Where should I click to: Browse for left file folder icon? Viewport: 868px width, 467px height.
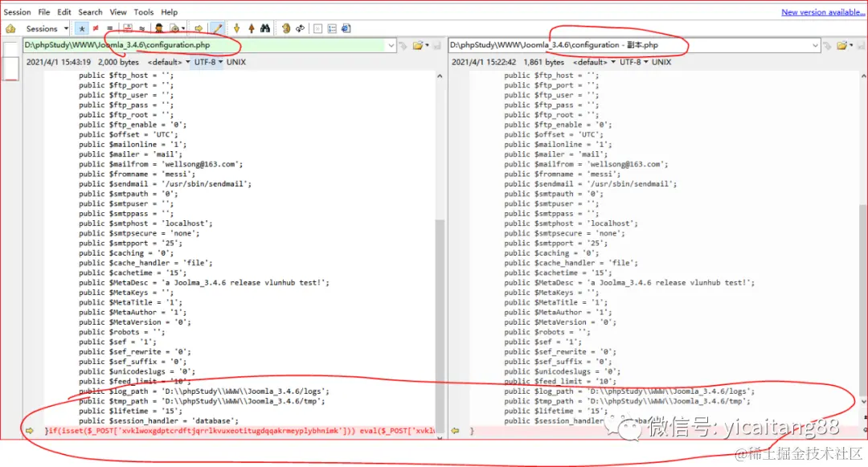pos(417,45)
